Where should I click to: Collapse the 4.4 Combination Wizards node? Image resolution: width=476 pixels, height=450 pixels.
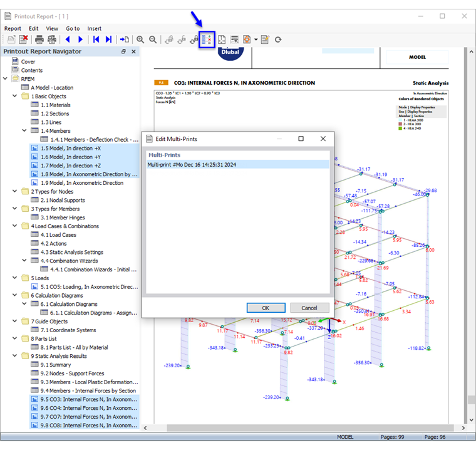(24, 260)
